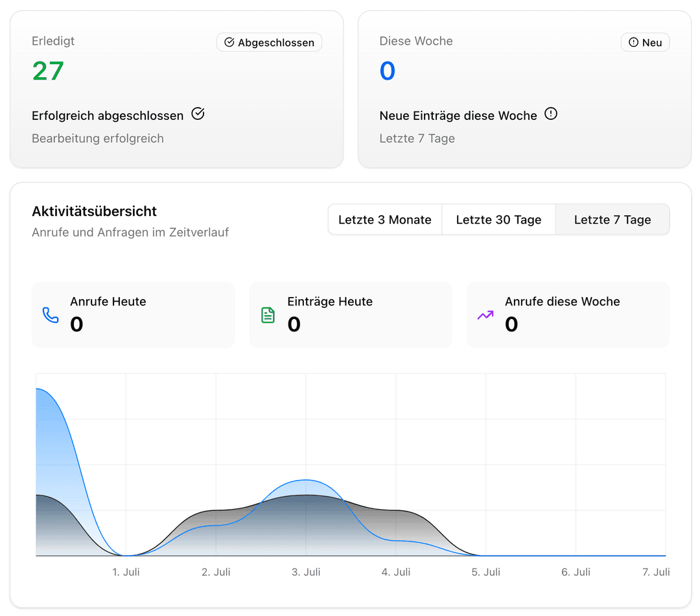Click the blue phone icon beside Anrufe Heute
This screenshot has height=616, width=700.
click(x=50, y=315)
